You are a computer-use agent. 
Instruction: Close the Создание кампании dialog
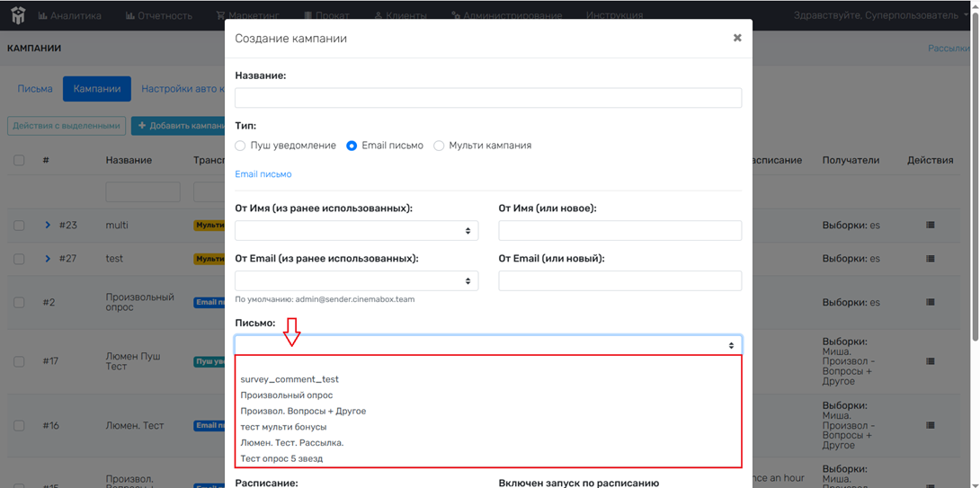pyautogui.click(x=737, y=38)
